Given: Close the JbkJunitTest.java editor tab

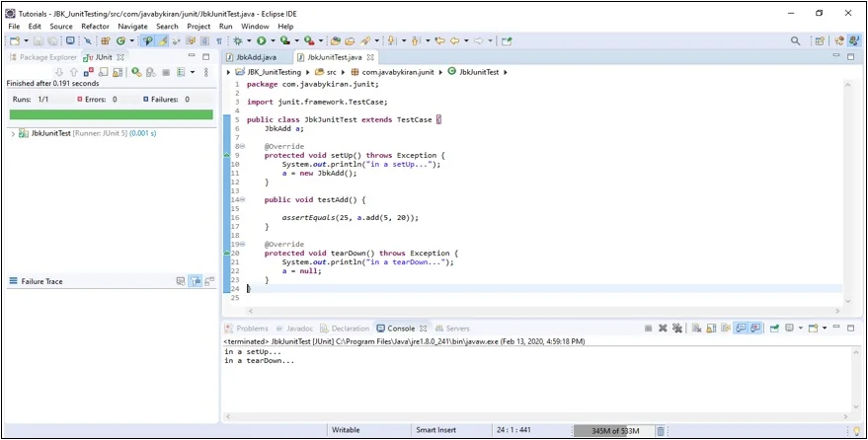Looking at the screenshot, I should [370, 57].
